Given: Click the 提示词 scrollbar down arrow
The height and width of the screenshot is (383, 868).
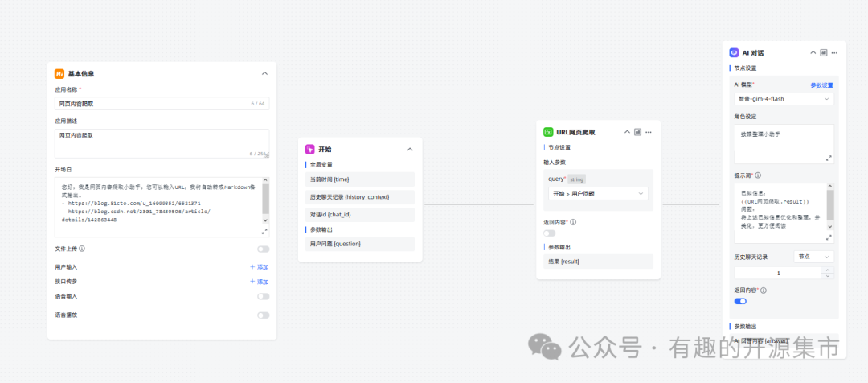Looking at the screenshot, I should click(829, 227).
